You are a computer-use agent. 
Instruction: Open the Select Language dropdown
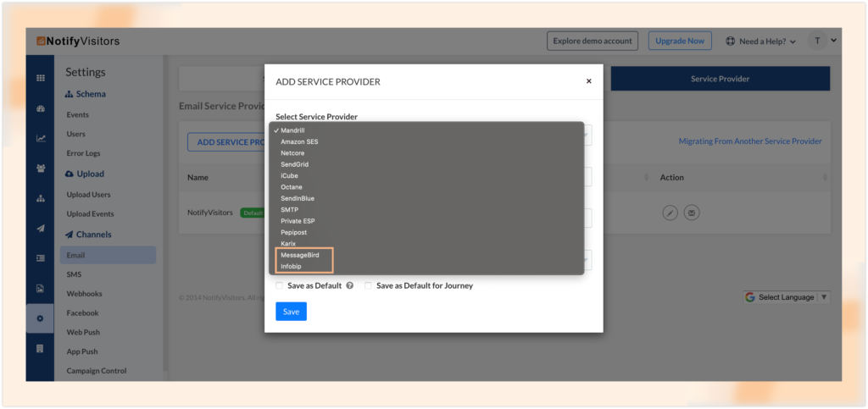click(x=787, y=297)
